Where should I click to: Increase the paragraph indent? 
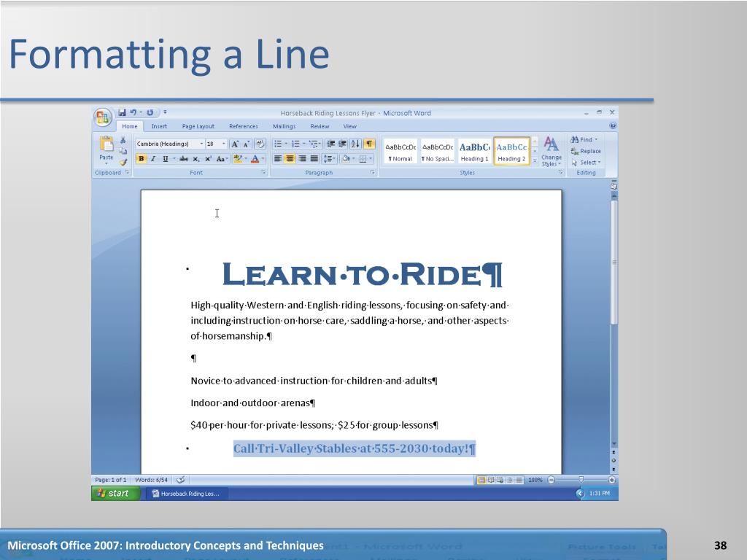pyautogui.click(x=342, y=144)
